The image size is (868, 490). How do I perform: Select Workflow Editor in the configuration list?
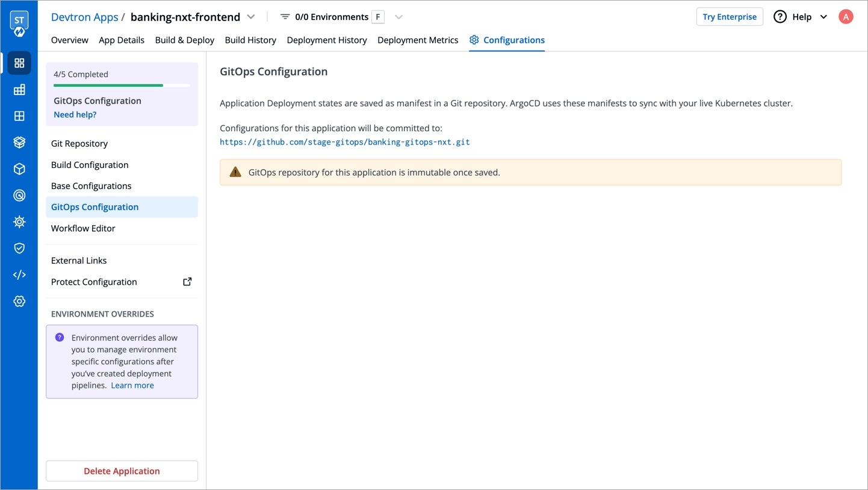[x=83, y=229]
